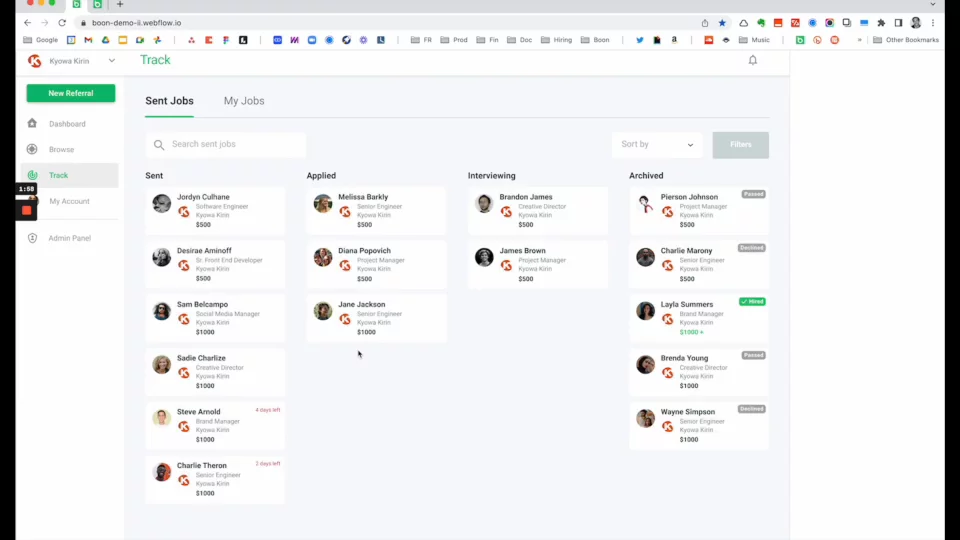Select the Sent Jobs tab
This screenshot has height=540, width=960.
[169, 101]
